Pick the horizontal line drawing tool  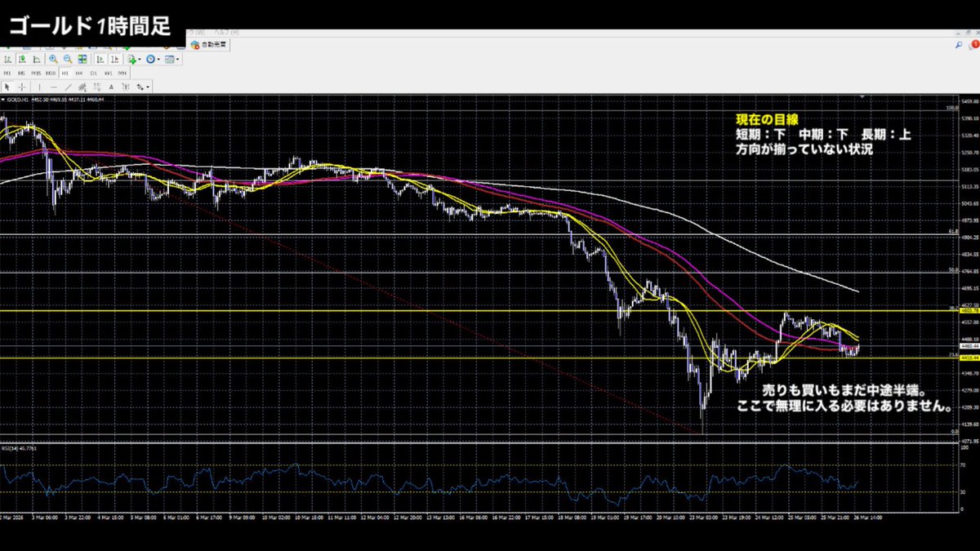click(x=52, y=87)
